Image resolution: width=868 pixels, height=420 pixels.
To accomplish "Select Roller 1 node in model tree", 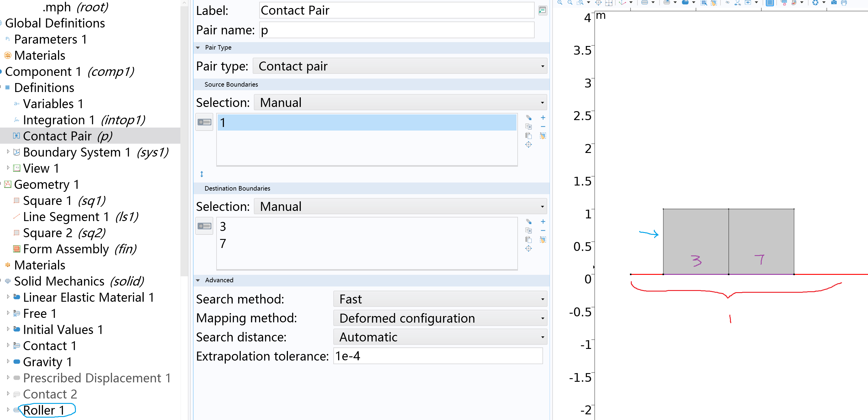I will point(44,410).
